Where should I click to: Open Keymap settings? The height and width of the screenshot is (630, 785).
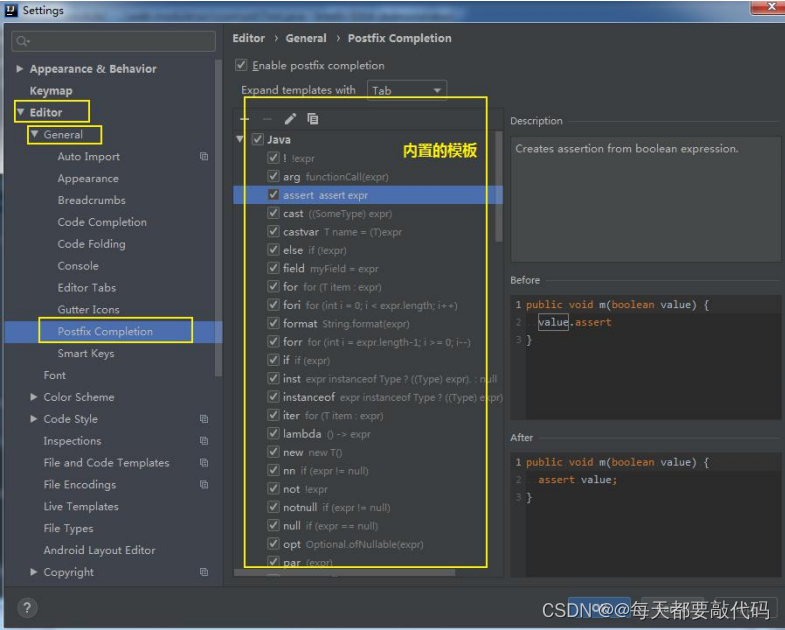point(51,91)
